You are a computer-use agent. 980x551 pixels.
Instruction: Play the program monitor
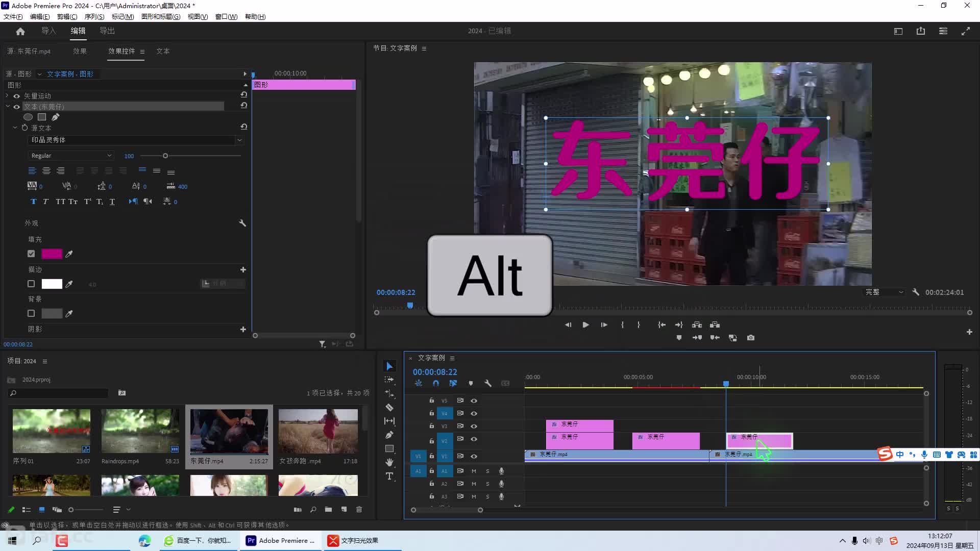(x=586, y=324)
